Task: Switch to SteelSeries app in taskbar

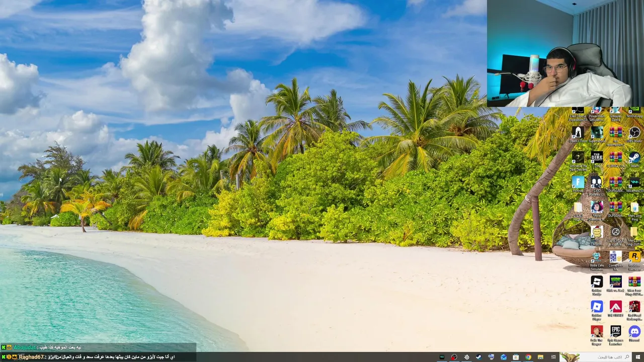Action: (466, 357)
